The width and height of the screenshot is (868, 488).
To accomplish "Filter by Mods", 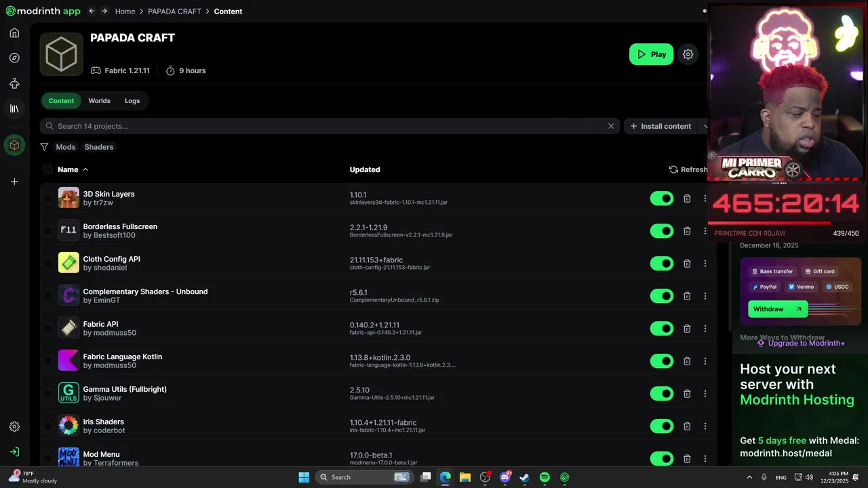I will click(66, 147).
